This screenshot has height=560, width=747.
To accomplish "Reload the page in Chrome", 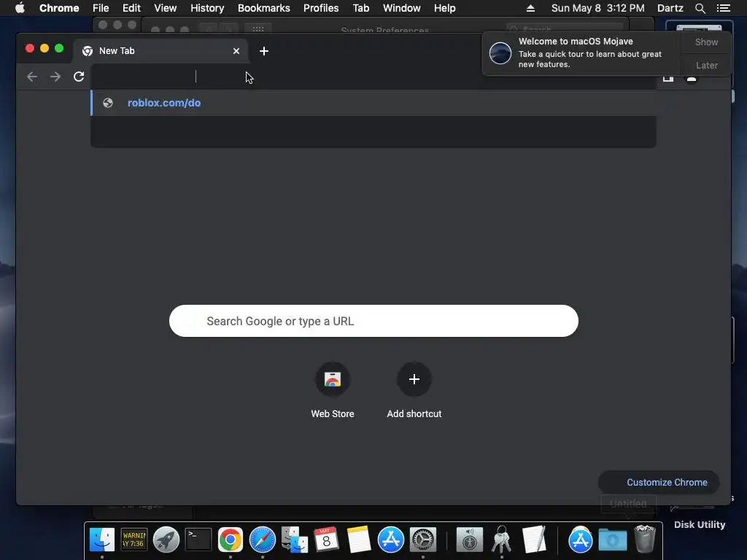I will (79, 77).
